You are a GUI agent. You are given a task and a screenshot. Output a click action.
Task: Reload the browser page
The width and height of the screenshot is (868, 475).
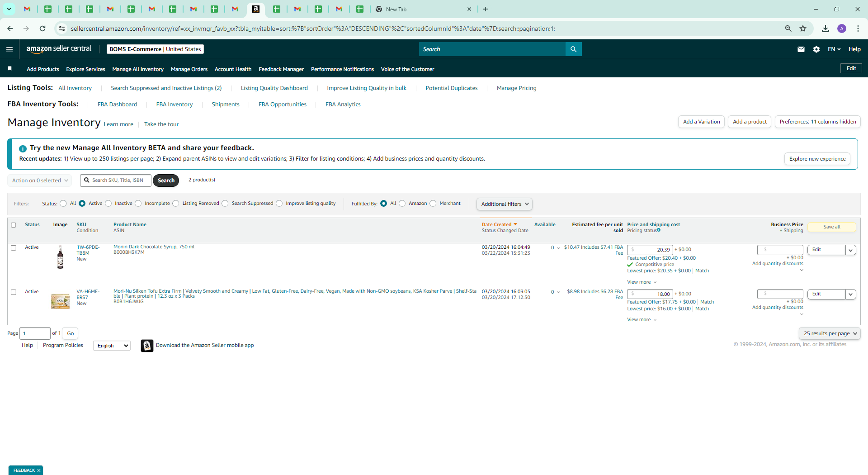pos(42,28)
